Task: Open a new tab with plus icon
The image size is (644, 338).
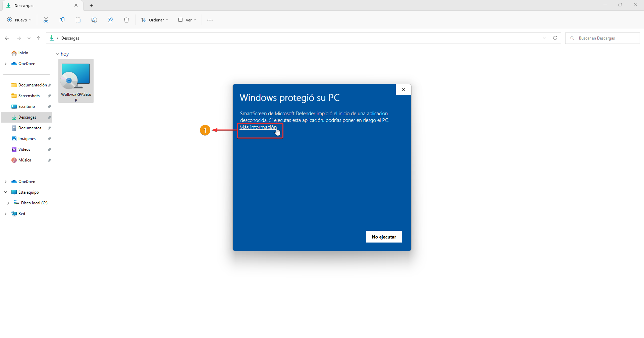Action: pos(92,5)
